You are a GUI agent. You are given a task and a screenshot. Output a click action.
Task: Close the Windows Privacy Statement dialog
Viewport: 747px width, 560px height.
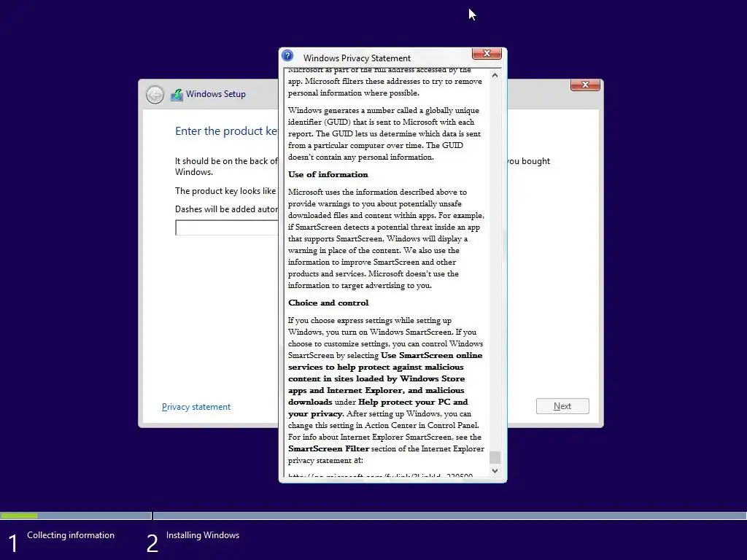tap(487, 53)
